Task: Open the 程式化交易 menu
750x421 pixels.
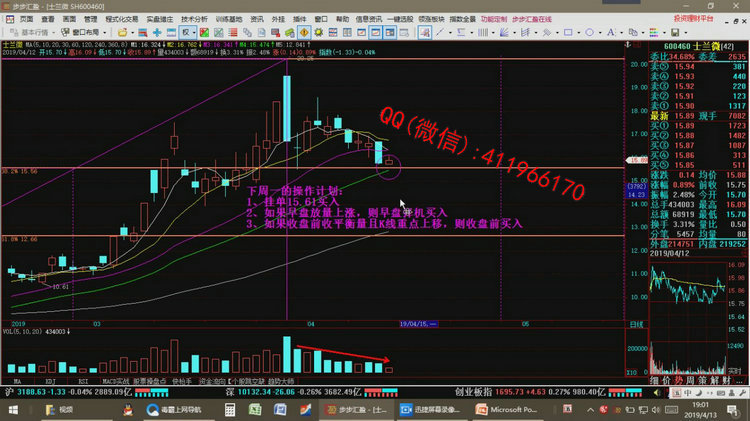Action: (x=122, y=19)
